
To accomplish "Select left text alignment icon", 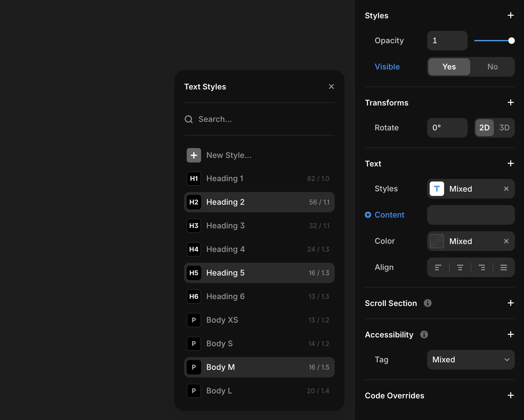I will (x=438, y=268).
